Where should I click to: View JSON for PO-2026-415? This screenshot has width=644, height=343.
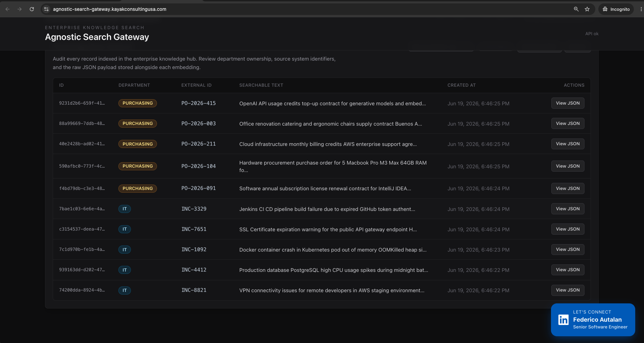pos(568,103)
